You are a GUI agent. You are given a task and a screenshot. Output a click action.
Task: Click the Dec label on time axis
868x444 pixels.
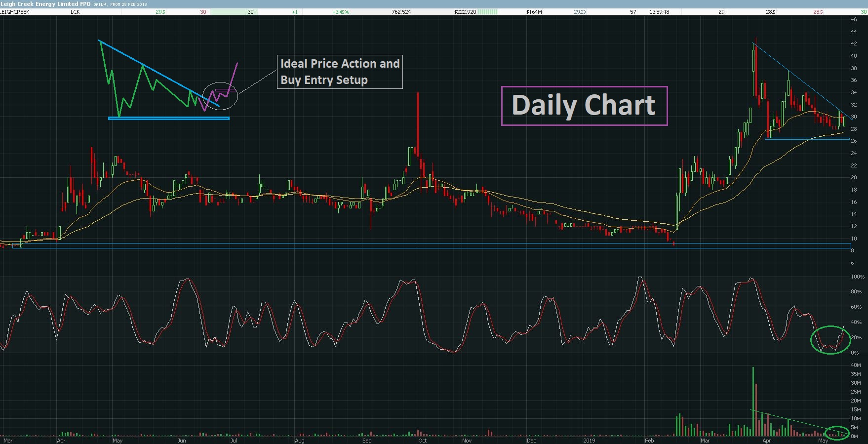point(531,441)
